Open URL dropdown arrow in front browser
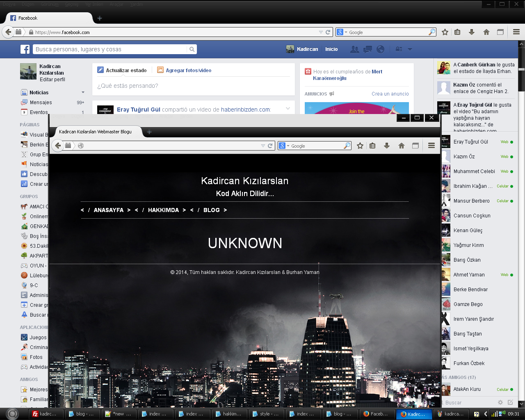Screen dimensions: 525x420 263,146
